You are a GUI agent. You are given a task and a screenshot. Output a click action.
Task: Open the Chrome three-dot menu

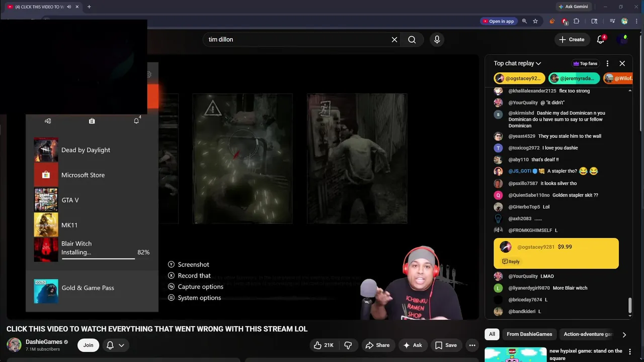point(635,21)
